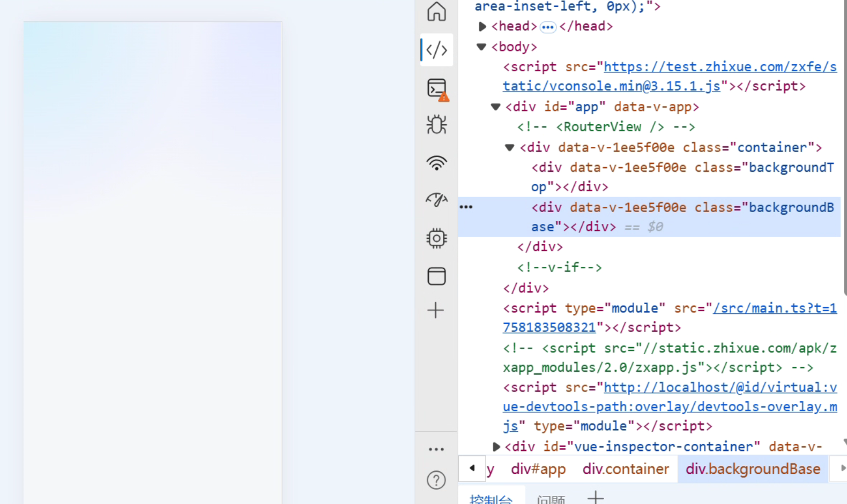This screenshot has width=847, height=504.
Task: Select div#app in the breadcrumb trail
Action: pos(538,469)
